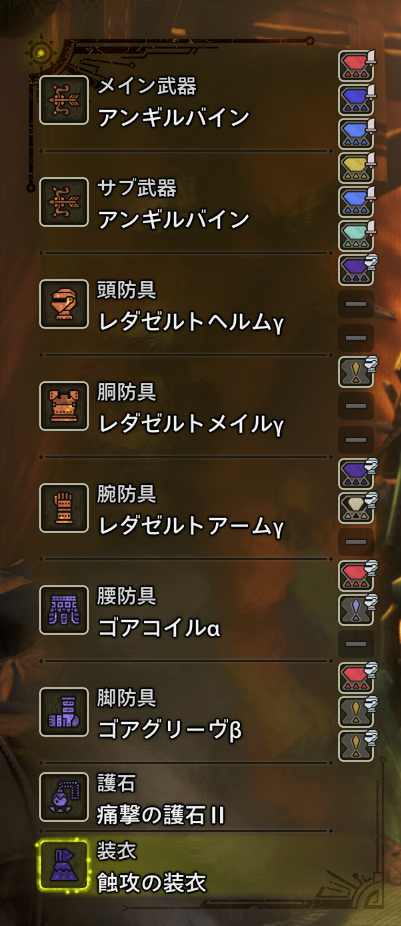Select the 痛撃の護石II charm name
Screen dimensions: 401x926
161,816
